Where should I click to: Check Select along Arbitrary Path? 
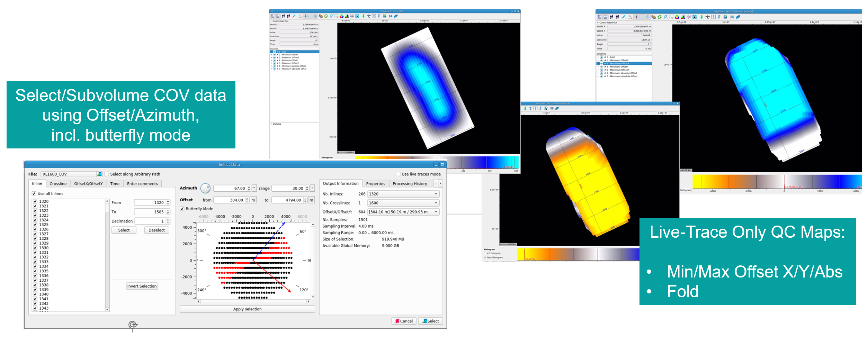(107, 174)
